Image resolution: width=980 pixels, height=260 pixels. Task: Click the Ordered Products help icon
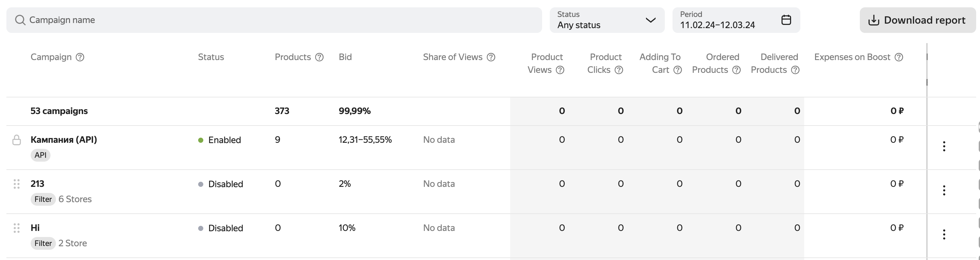[x=736, y=70]
